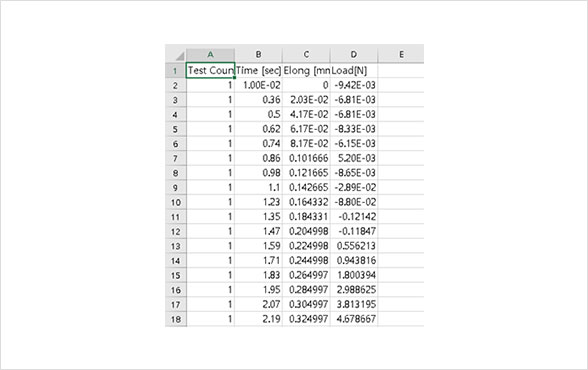The height and width of the screenshot is (370, 588).
Task: Select column B header
Action: pyautogui.click(x=258, y=54)
